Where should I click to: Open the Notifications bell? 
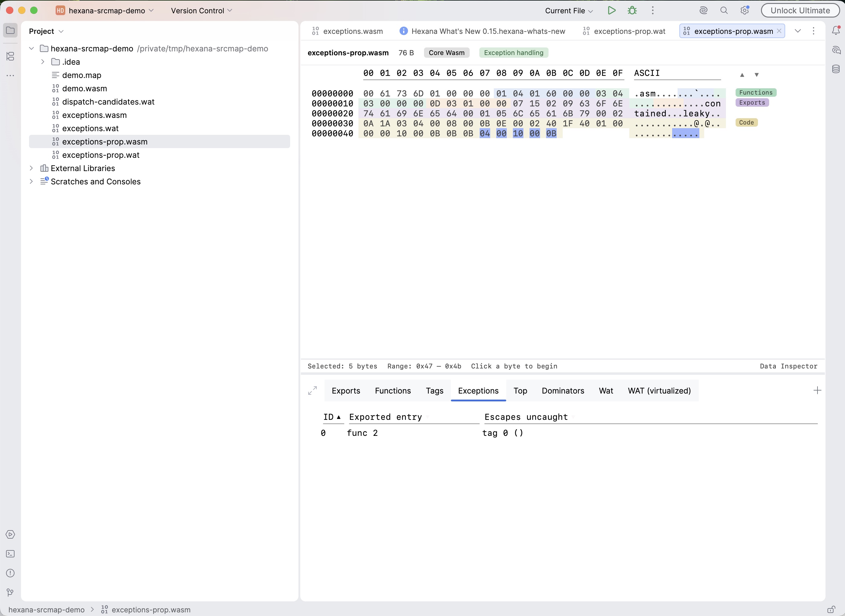(x=836, y=31)
